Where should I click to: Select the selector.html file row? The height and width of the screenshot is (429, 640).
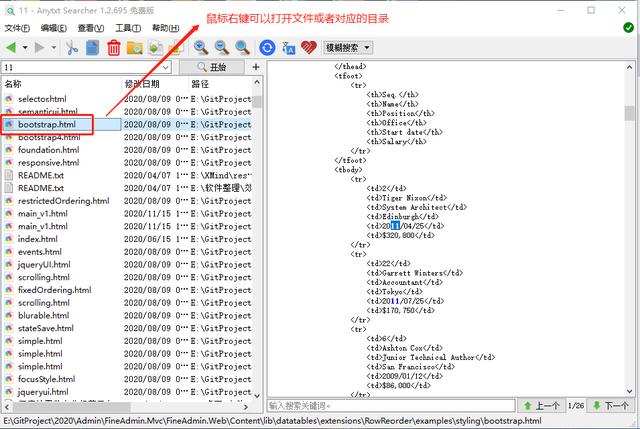[127, 99]
